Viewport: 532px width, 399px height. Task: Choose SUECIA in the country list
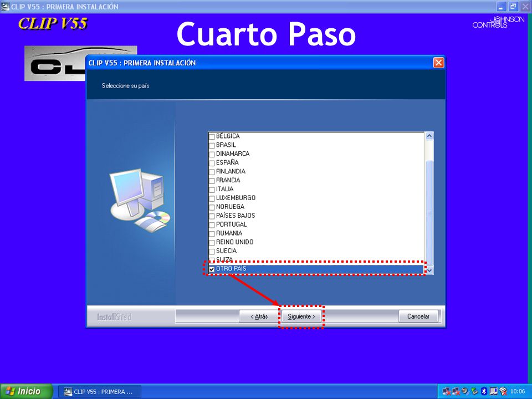tap(316, 250)
